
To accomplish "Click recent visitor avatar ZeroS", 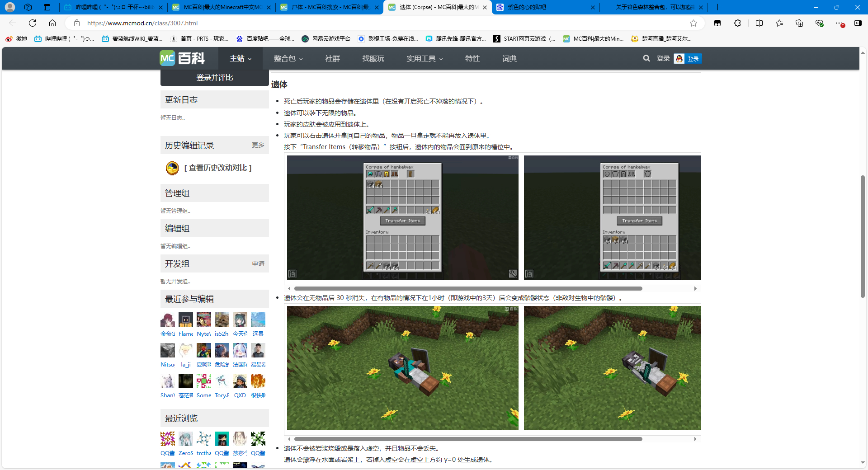I will coord(186,439).
